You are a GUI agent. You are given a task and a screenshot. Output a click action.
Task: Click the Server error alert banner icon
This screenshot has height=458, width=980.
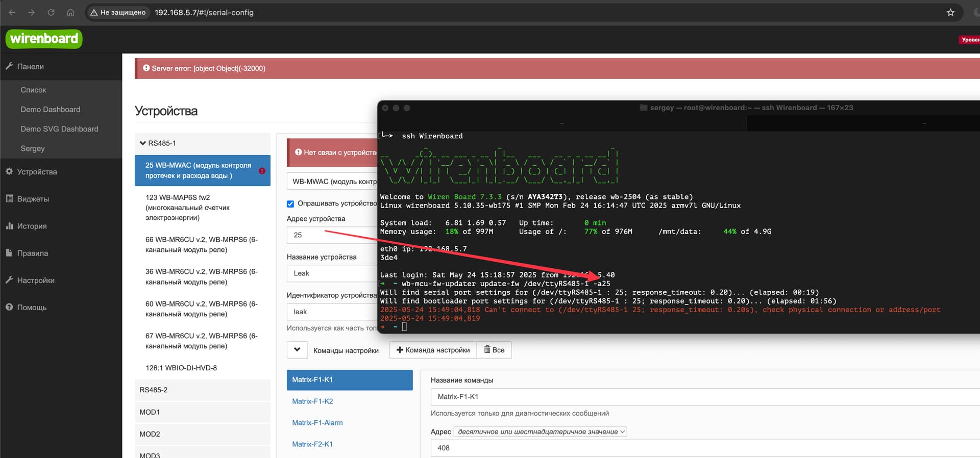point(146,68)
